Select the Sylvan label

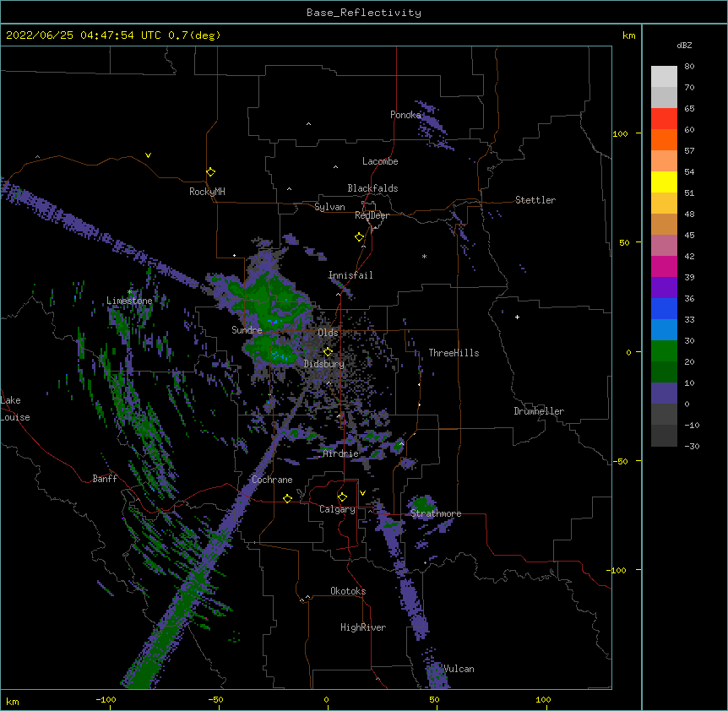click(329, 207)
